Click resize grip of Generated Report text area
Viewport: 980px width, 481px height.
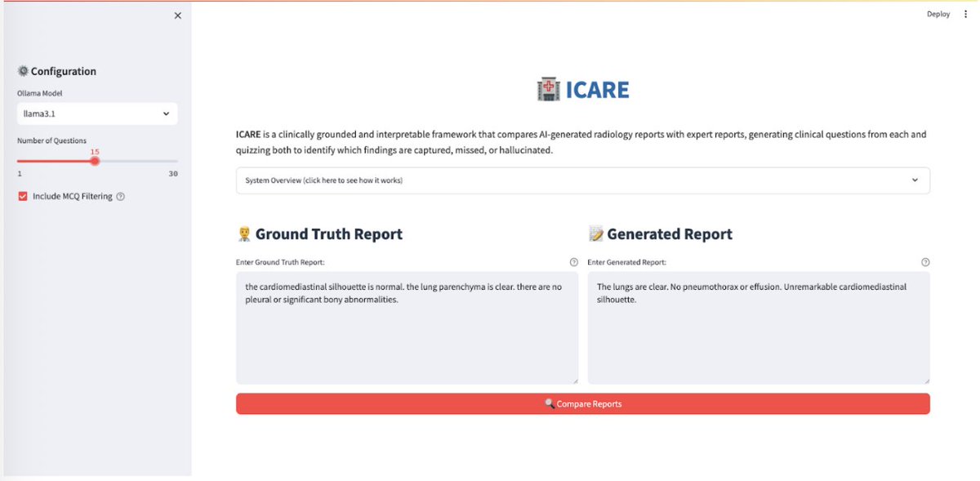[926, 380]
